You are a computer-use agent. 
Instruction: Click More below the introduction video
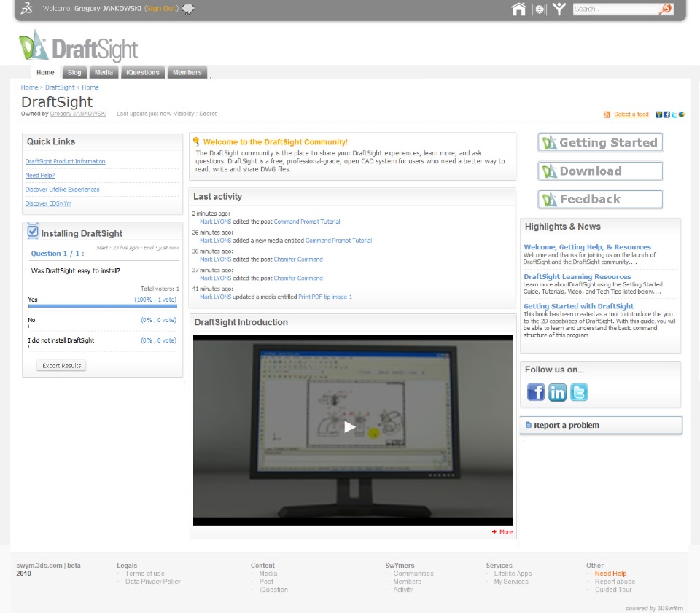click(x=506, y=532)
